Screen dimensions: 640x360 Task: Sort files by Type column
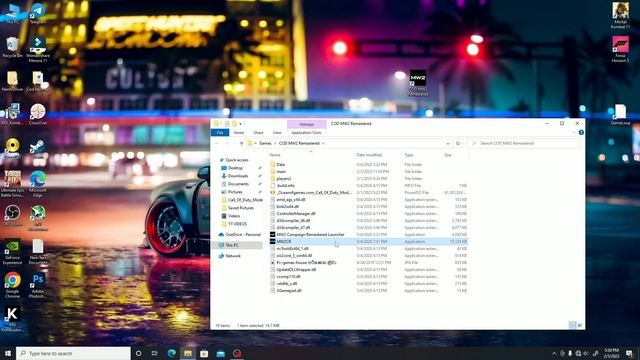point(409,155)
